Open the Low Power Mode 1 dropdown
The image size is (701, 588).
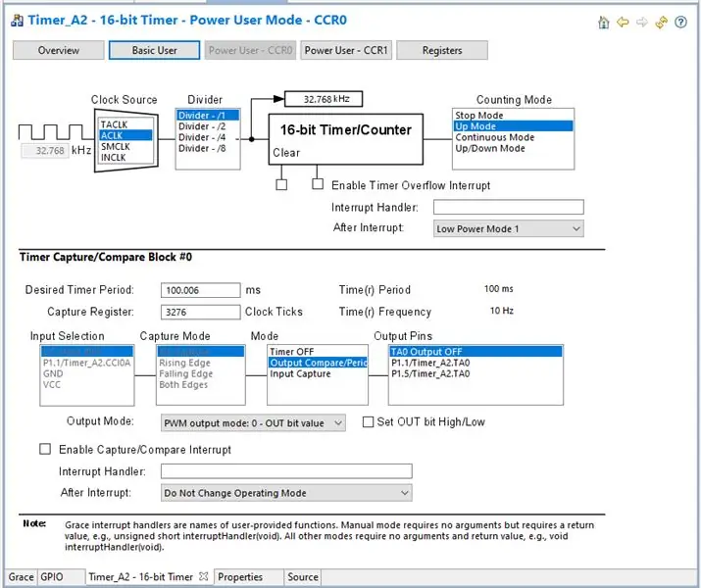tap(508, 228)
